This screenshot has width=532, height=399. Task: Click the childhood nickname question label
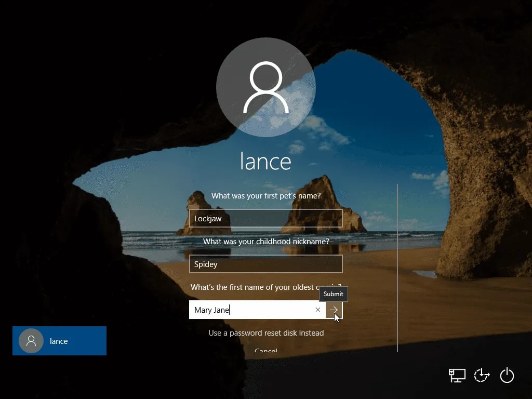tap(265, 242)
